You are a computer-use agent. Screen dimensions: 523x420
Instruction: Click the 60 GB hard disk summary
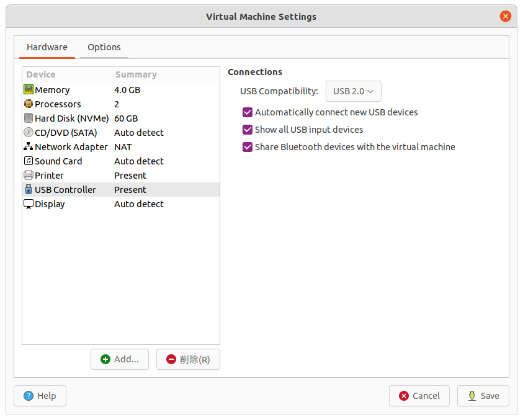pyautogui.click(x=126, y=118)
